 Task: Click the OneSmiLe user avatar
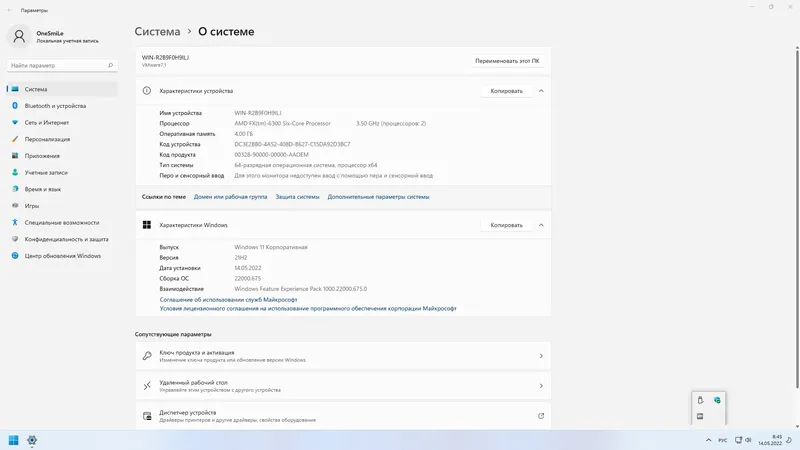pyautogui.click(x=19, y=36)
